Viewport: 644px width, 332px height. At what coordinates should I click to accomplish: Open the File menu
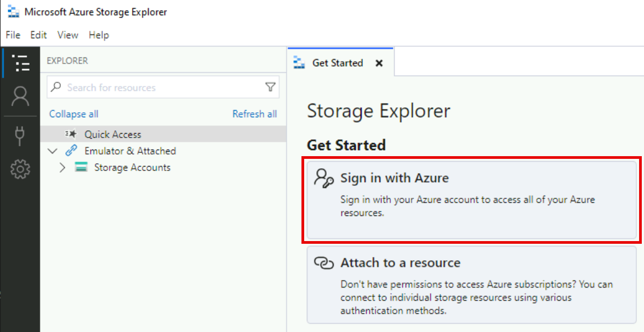(x=12, y=35)
